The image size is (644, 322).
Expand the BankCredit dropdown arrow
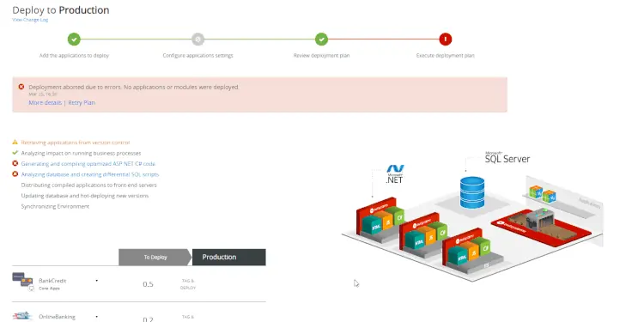(x=97, y=281)
